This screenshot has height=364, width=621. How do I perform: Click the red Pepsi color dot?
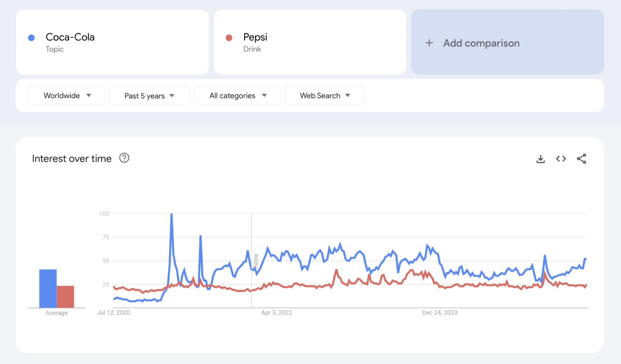pos(229,38)
